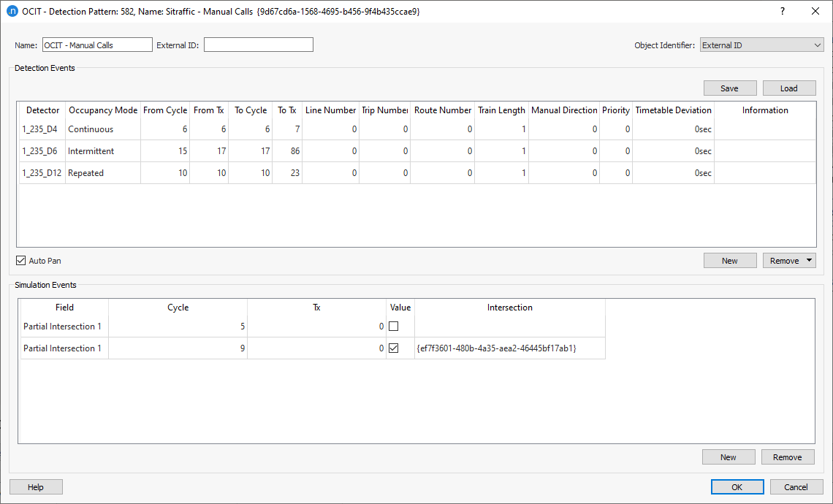Dismiss the dialog with Cancel
This screenshot has height=504, width=833.
pyautogui.click(x=796, y=486)
